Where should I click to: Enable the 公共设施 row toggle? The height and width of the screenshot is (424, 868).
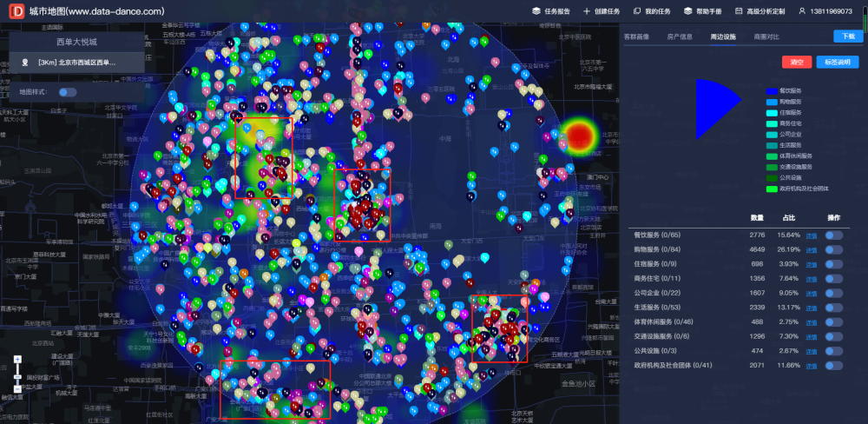[833, 351]
